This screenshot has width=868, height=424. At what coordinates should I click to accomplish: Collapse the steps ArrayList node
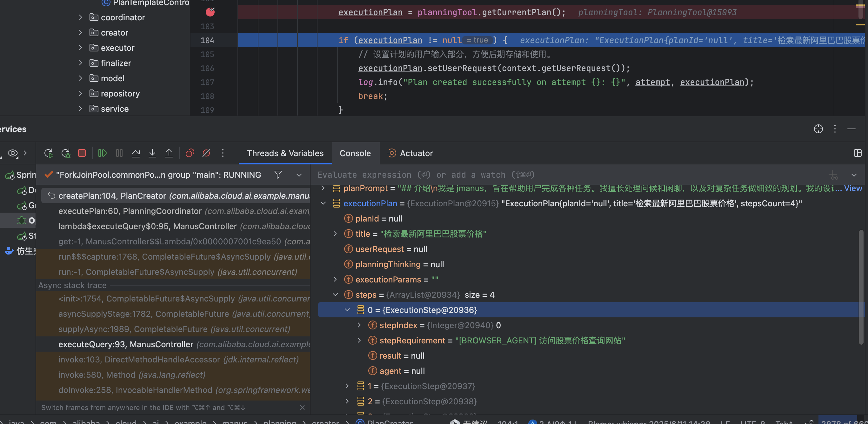(335, 295)
